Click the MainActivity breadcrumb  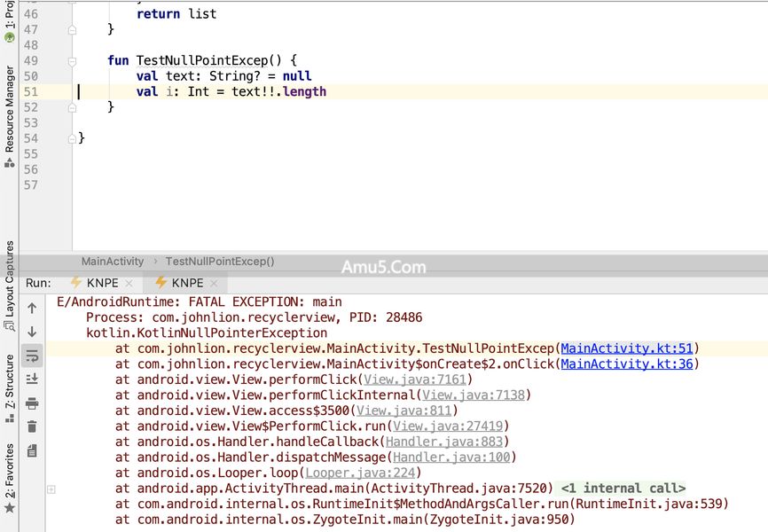point(113,262)
